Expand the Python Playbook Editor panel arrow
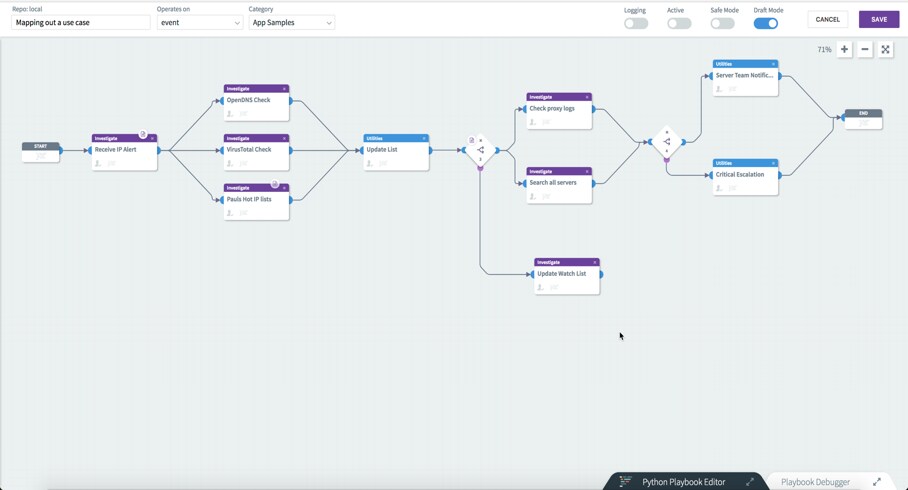 click(x=750, y=481)
